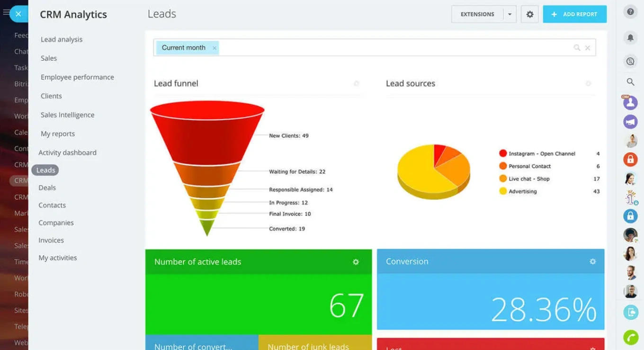Click the megaphone announcement icon
Image resolution: width=644 pixels, height=350 pixels.
coord(630,122)
